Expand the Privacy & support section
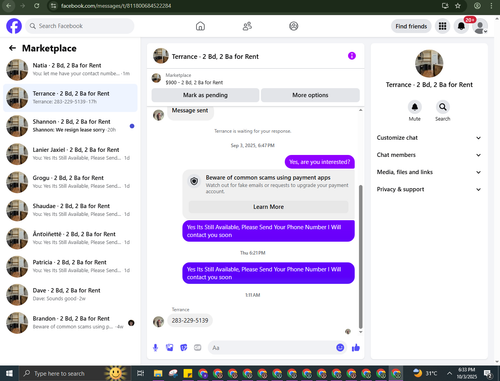This screenshot has height=381, width=500. (429, 189)
